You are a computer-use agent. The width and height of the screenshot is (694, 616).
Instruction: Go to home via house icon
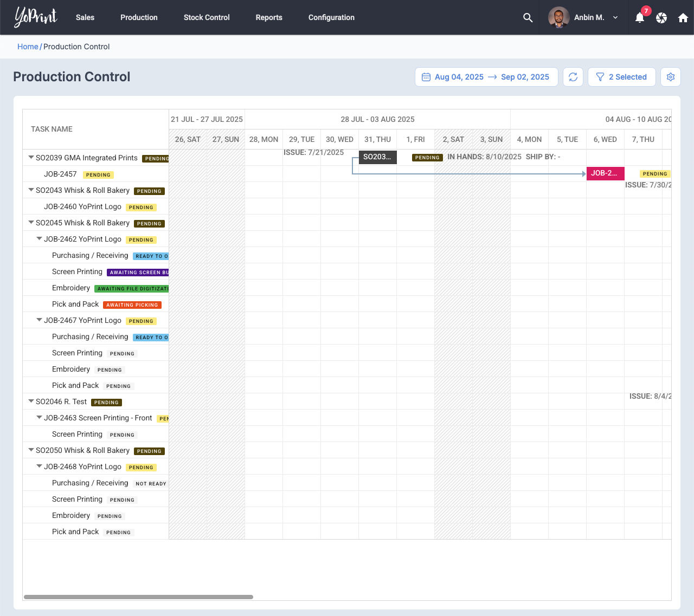pos(683,18)
